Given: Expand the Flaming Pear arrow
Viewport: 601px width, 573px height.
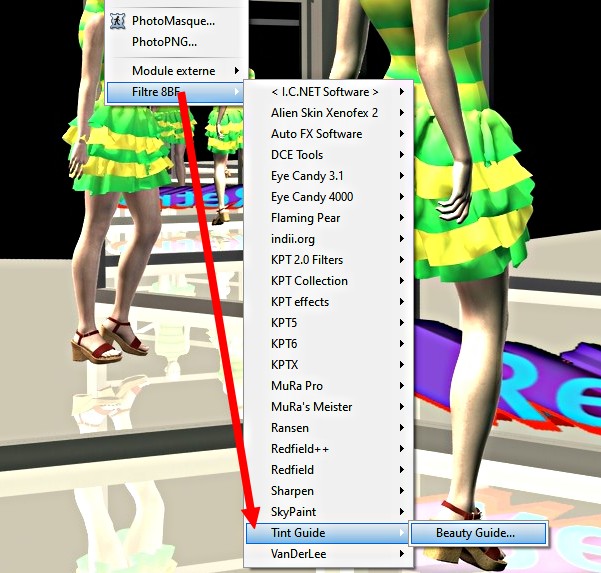Looking at the screenshot, I should [x=401, y=218].
